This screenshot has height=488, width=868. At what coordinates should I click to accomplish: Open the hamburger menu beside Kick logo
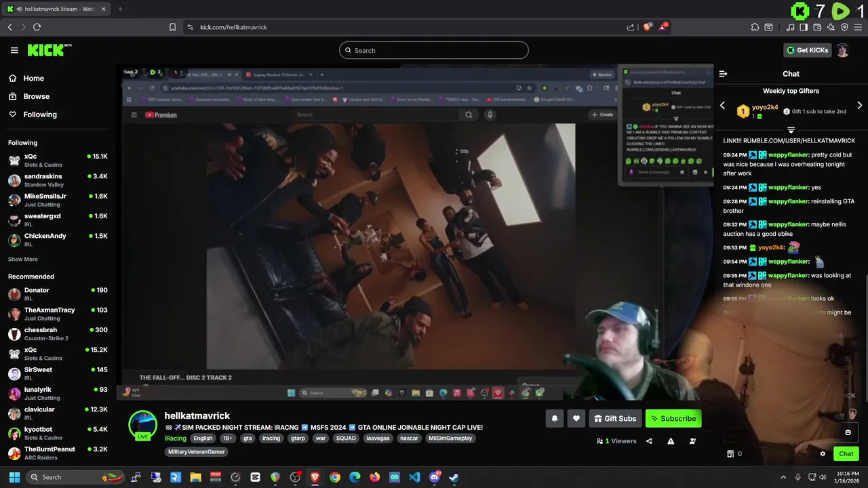click(14, 50)
